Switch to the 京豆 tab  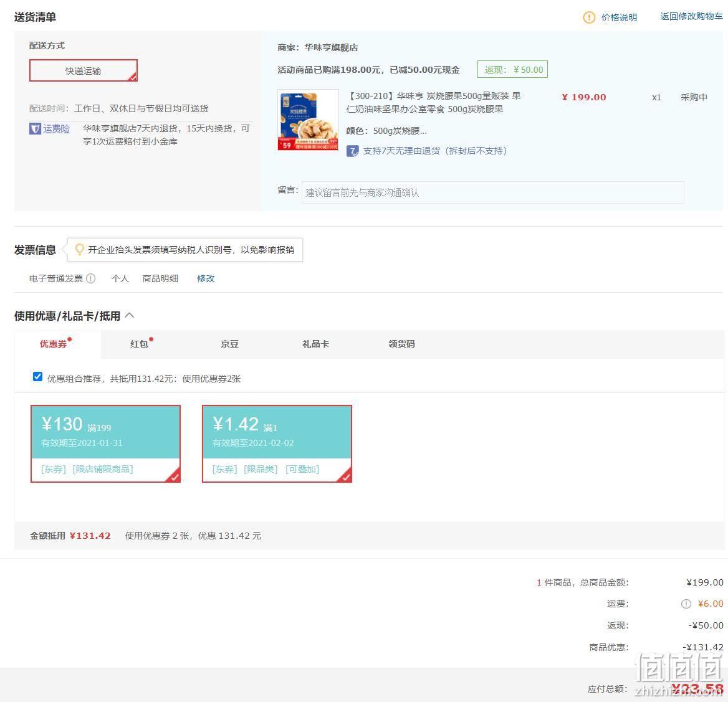coord(229,344)
